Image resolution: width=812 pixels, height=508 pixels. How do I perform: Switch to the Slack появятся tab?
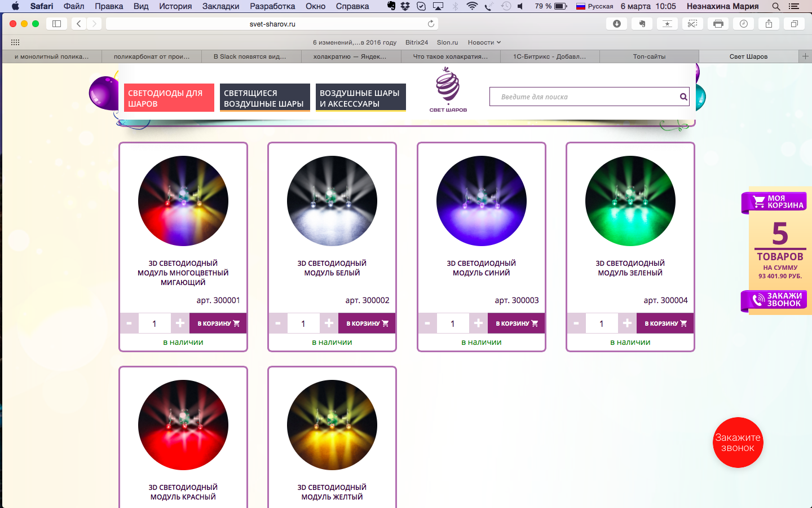(250, 56)
